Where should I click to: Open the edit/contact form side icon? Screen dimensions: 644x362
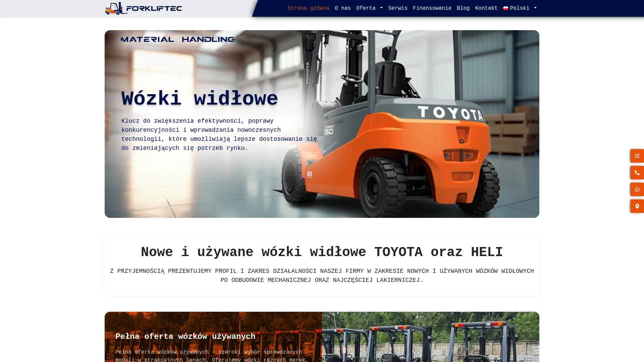tap(637, 156)
